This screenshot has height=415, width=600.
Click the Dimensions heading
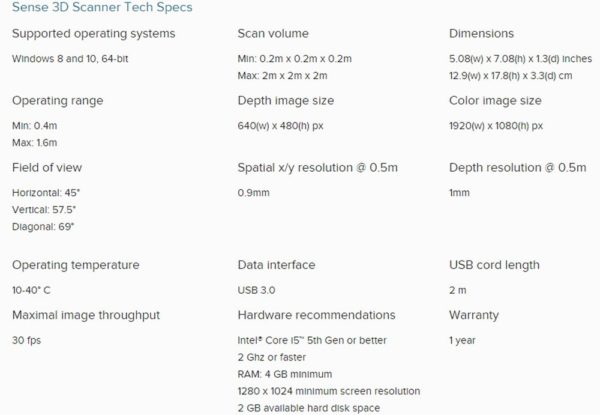click(x=482, y=34)
